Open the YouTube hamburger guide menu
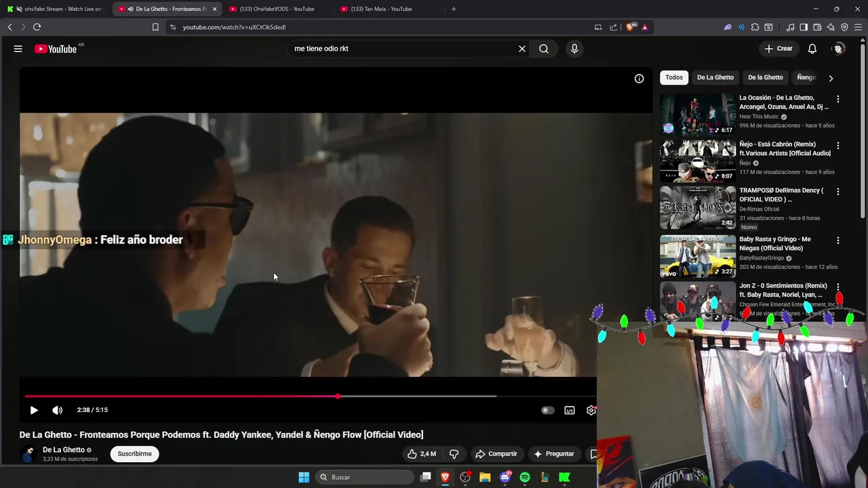868x488 pixels. (x=18, y=49)
